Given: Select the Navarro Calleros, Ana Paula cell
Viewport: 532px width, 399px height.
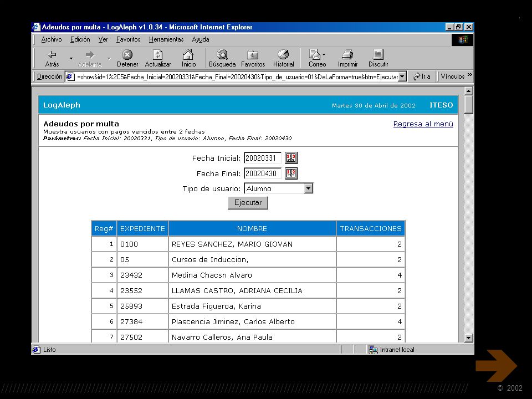Looking at the screenshot, I should point(252,336).
